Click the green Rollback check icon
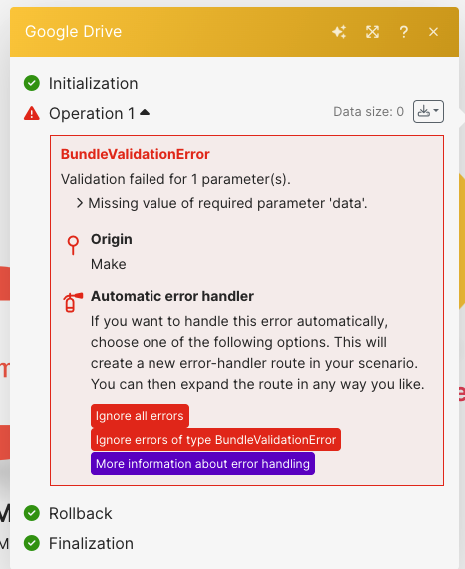Image resolution: width=465 pixels, height=569 pixels. click(32, 513)
